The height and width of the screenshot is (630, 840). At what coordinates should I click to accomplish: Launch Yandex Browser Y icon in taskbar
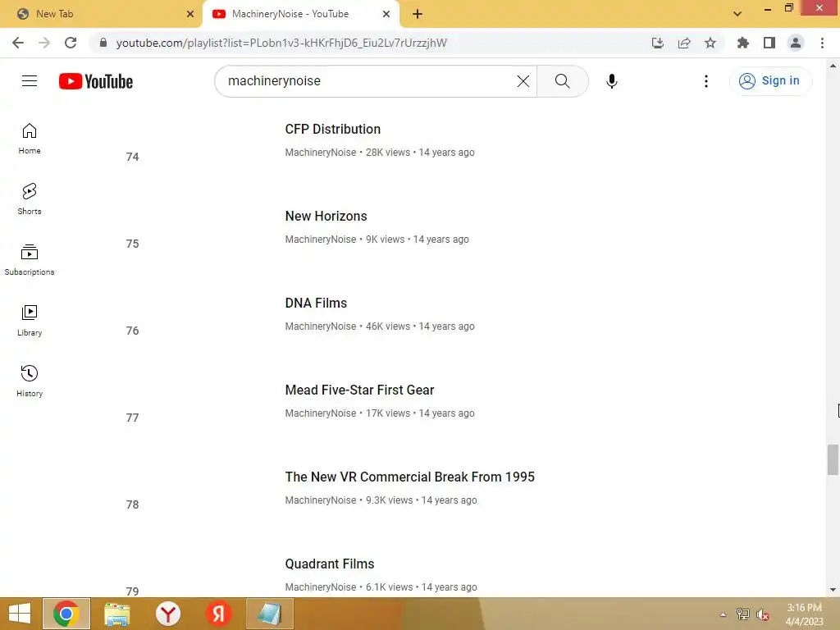(x=167, y=614)
